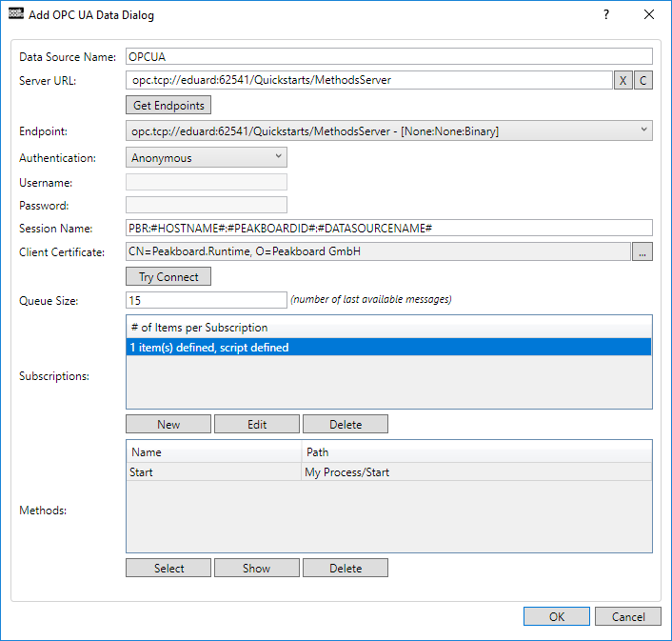
Task: Click the Queue Size input field
Action: [x=207, y=300]
